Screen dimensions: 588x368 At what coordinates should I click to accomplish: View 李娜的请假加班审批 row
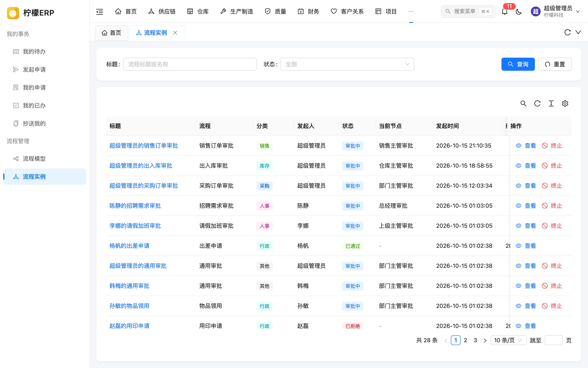[x=526, y=226]
